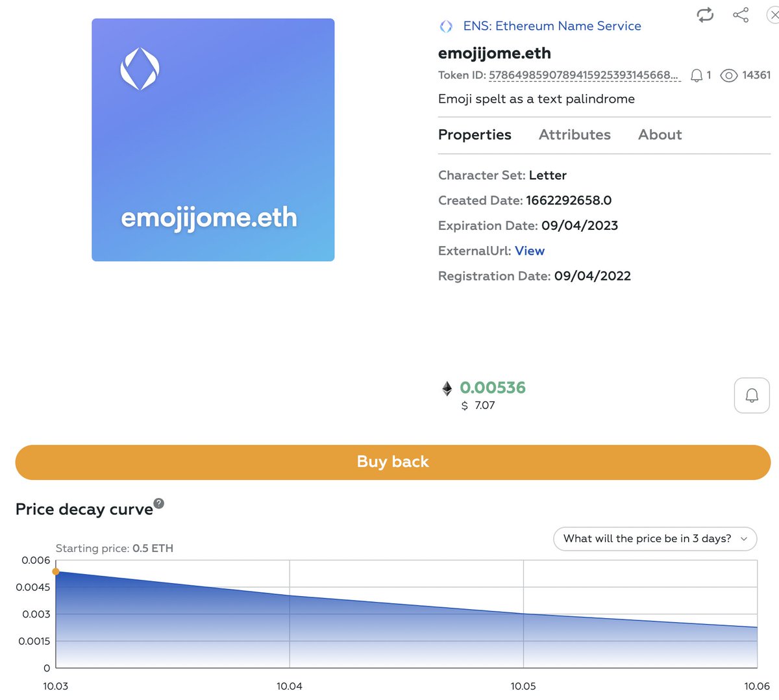Click the 10.04 date label on chart axis
Screen dimensions: 779x700
pyautogui.click(x=290, y=686)
